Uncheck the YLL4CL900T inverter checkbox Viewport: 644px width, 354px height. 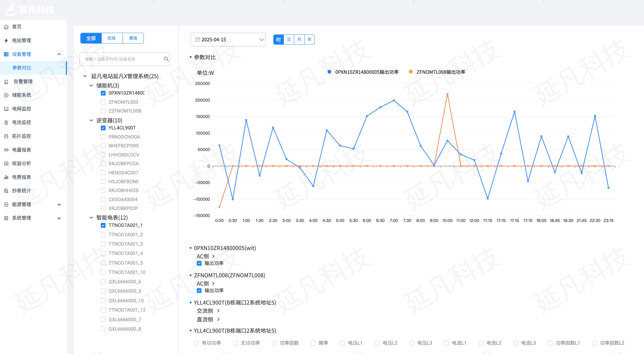(103, 128)
